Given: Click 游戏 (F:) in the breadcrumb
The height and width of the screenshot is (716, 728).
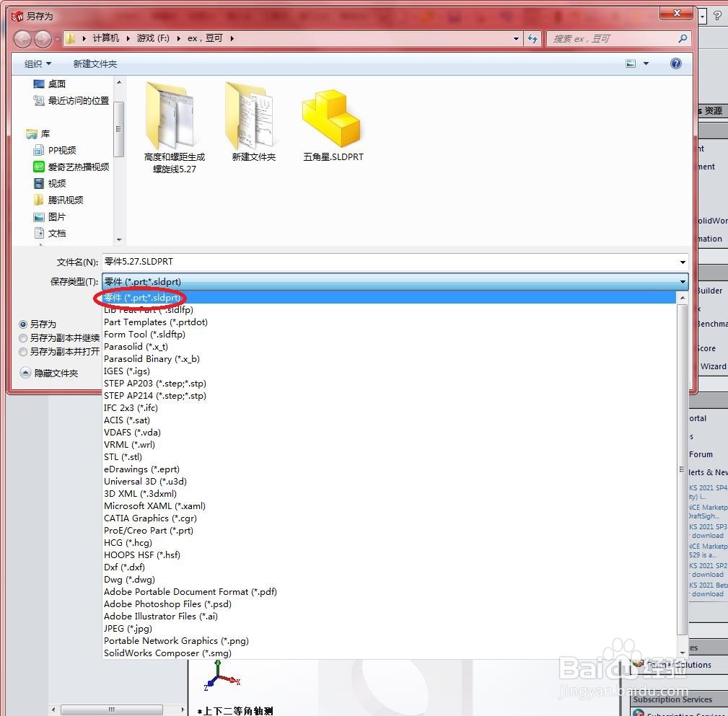Looking at the screenshot, I should [x=153, y=38].
